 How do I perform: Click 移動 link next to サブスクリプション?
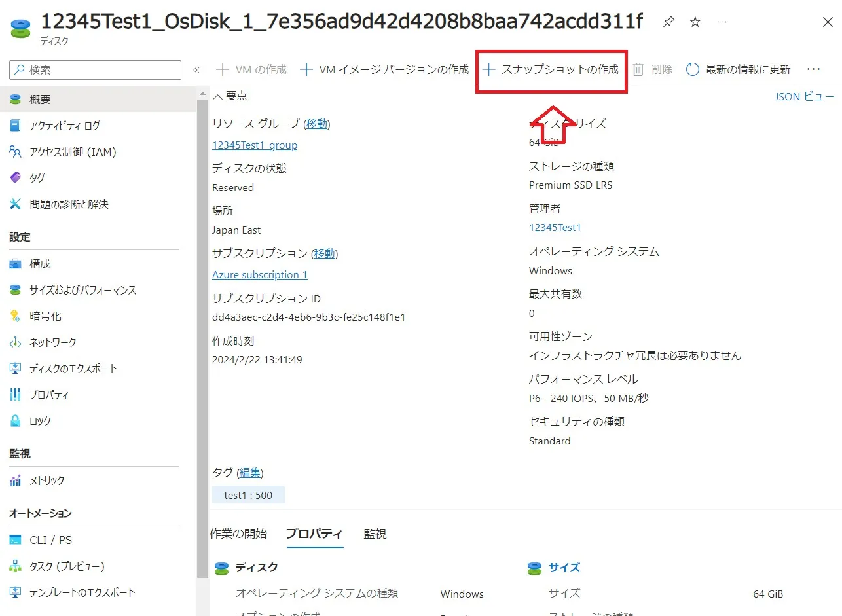(325, 253)
